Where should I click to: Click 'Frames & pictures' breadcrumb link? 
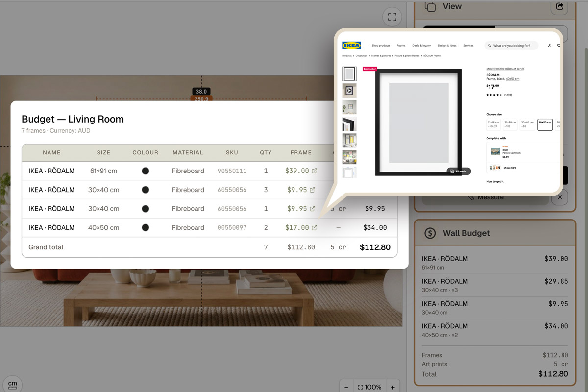pos(381,56)
